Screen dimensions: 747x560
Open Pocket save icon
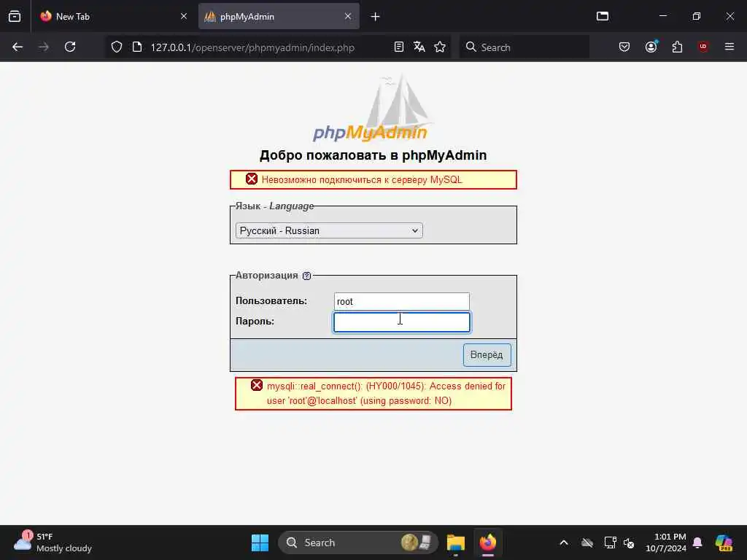pos(624,47)
